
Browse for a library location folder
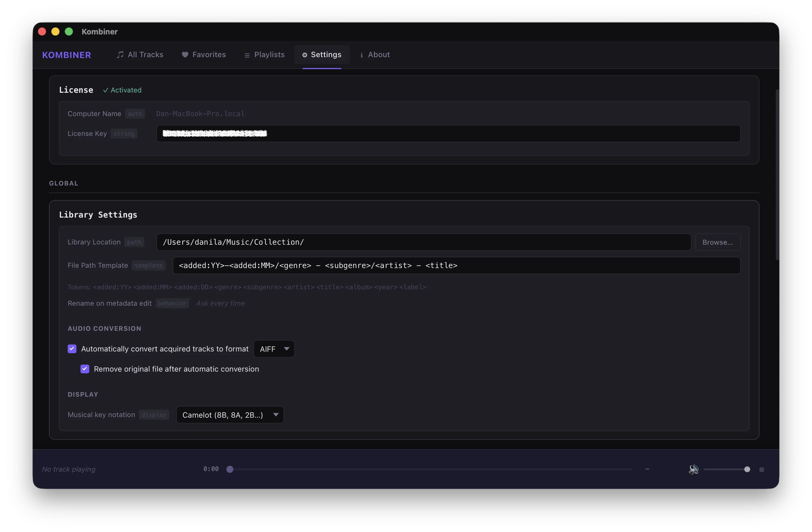click(717, 242)
